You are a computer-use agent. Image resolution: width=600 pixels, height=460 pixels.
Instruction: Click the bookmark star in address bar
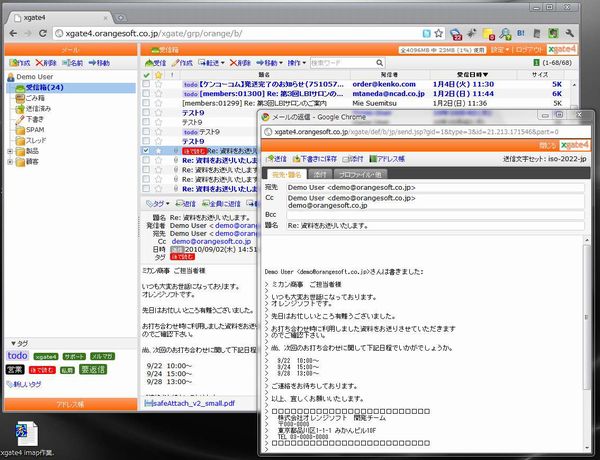439,33
